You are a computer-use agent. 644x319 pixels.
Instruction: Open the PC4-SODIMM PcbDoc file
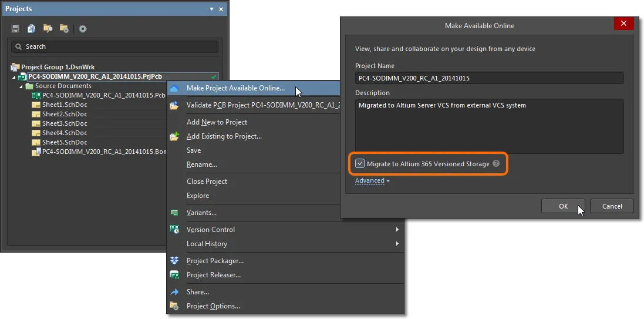(x=103, y=95)
